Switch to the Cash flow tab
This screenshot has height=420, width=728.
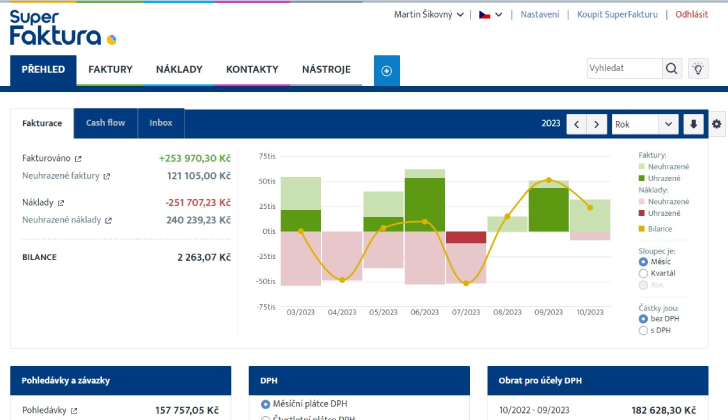(105, 123)
